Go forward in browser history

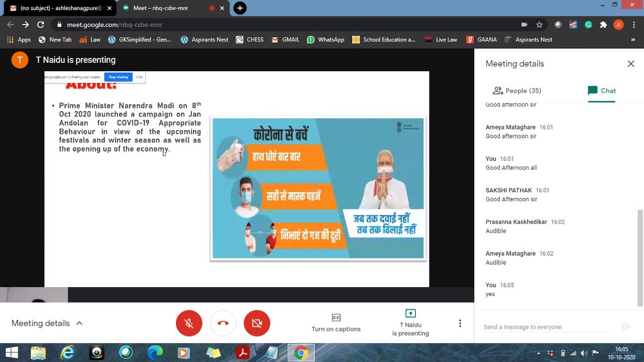pyautogui.click(x=25, y=25)
